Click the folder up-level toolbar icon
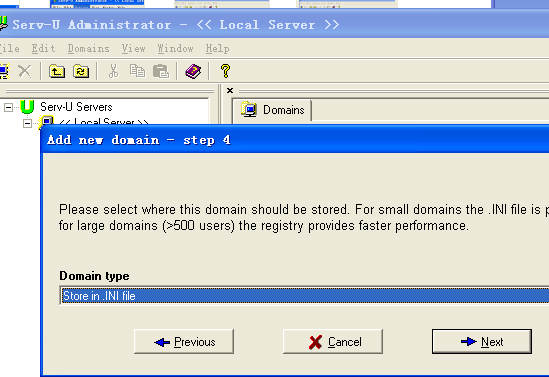549x377 pixels. [57, 71]
